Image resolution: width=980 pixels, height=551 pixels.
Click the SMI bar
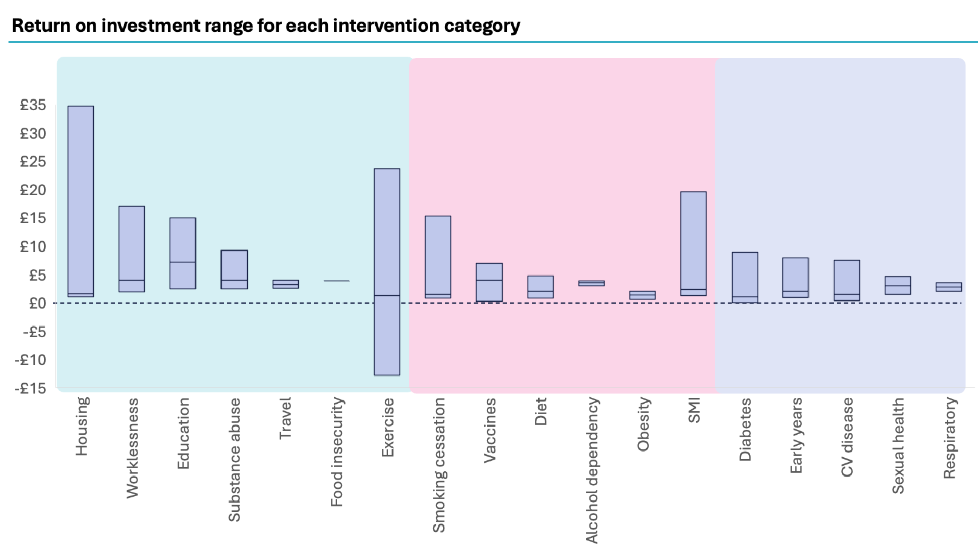(694, 243)
